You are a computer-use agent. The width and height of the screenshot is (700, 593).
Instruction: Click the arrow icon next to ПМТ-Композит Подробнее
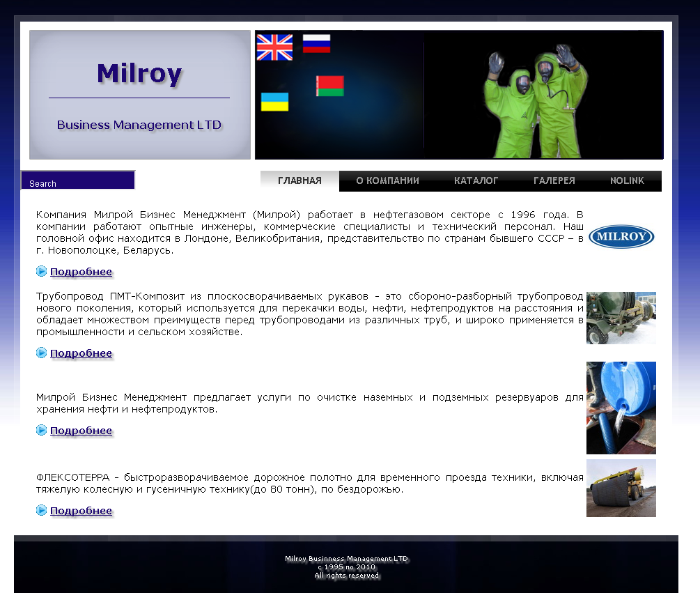[x=41, y=353]
